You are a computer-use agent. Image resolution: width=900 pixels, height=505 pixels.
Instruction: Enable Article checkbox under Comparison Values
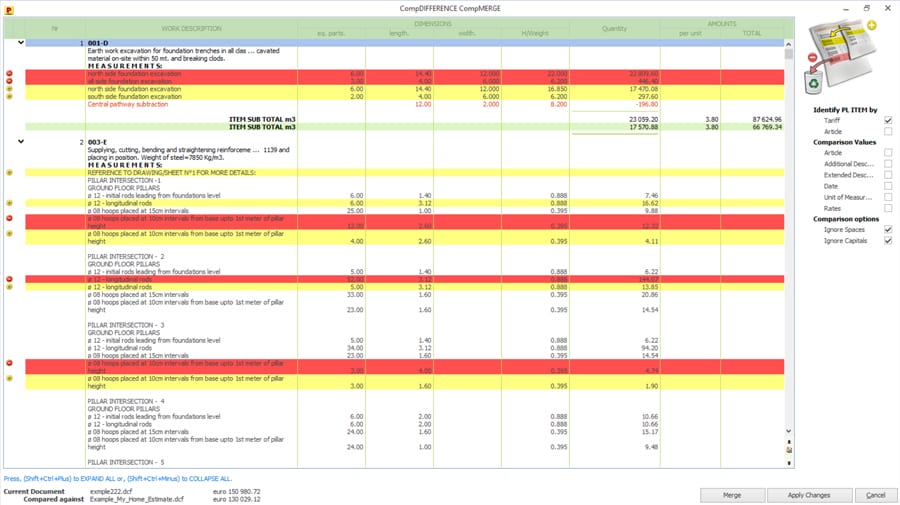(888, 153)
